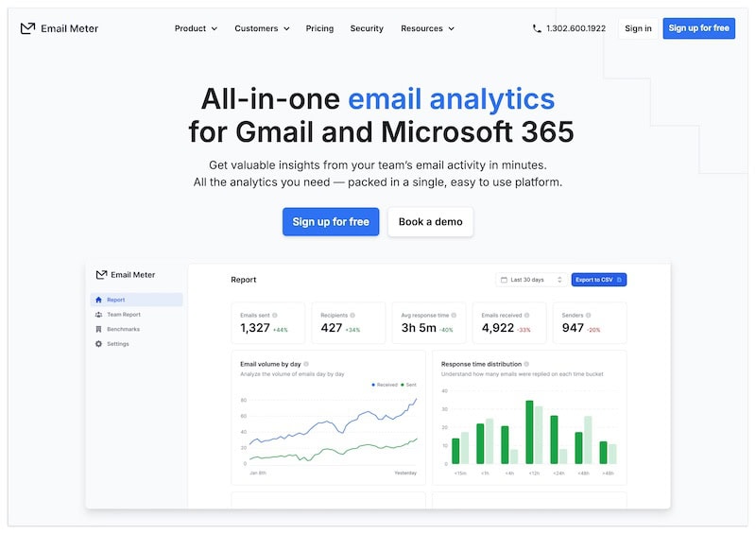Open Team Report via its people icon
The width and height of the screenshot is (756, 534).
tap(99, 315)
